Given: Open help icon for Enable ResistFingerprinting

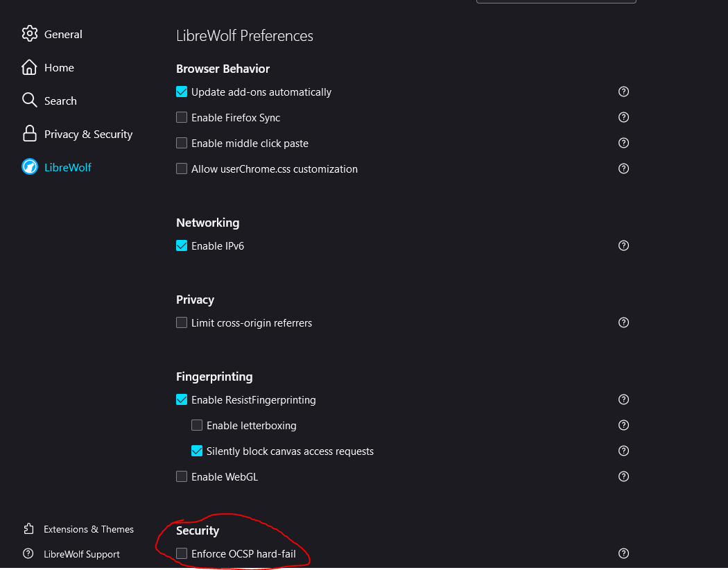Looking at the screenshot, I should pyautogui.click(x=623, y=399).
